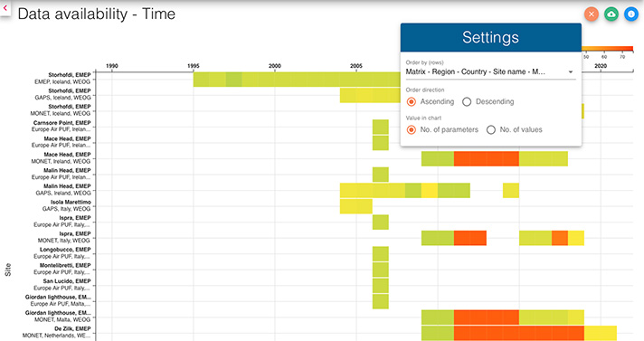Click Data availability - Time heading
Image resolution: width=644 pixels, height=341 pixels.
point(97,14)
